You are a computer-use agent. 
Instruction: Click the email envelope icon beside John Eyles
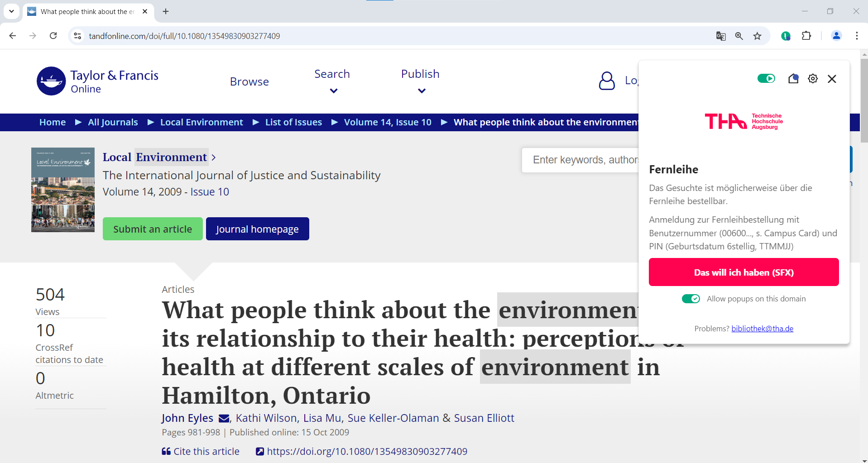[224, 418]
